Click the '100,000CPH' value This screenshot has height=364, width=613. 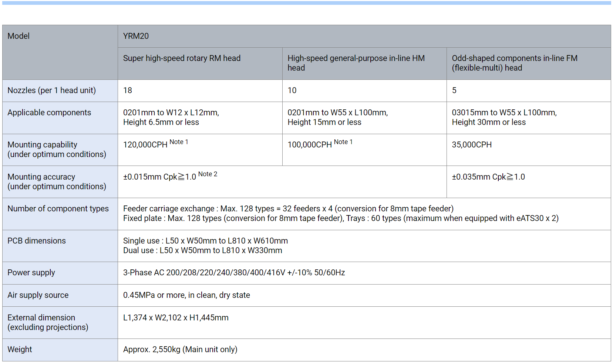pos(310,145)
